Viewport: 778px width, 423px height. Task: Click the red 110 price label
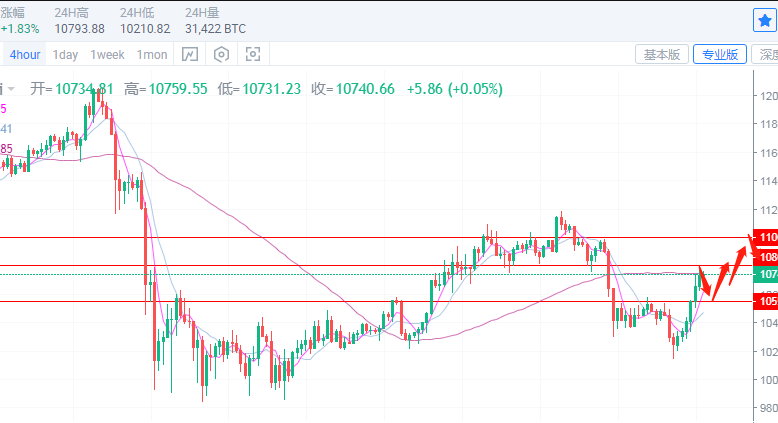[767, 237]
